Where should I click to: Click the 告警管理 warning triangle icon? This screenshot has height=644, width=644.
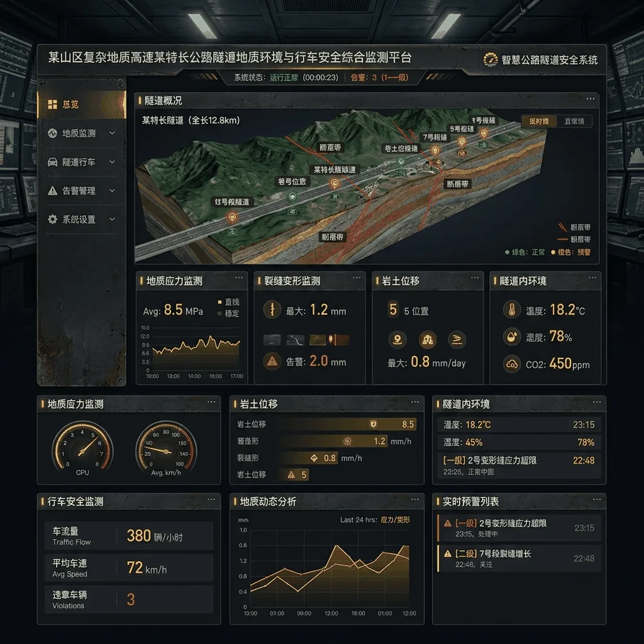point(53,191)
